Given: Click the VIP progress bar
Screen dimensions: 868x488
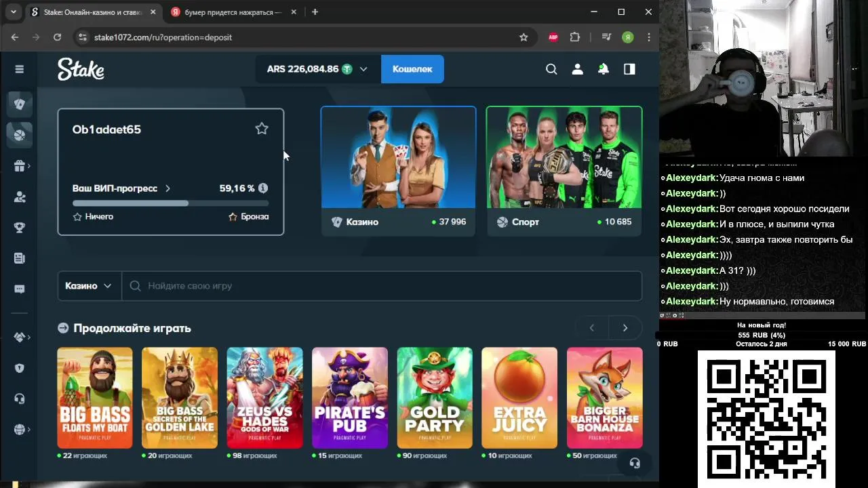Looking at the screenshot, I should coord(171,203).
